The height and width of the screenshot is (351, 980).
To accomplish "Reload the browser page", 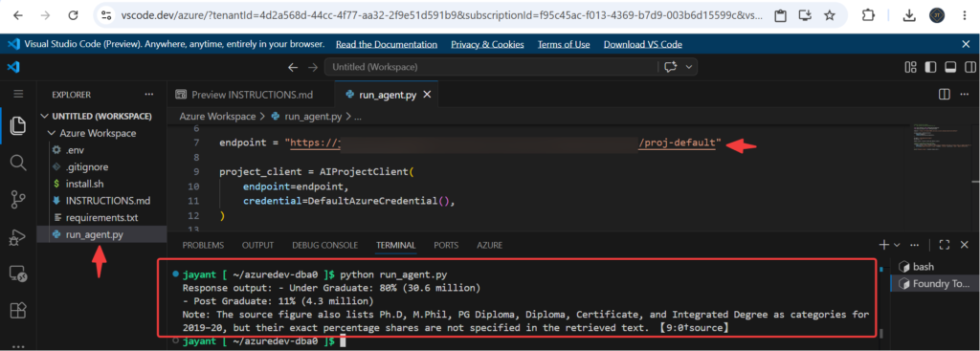I will click(73, 15).
